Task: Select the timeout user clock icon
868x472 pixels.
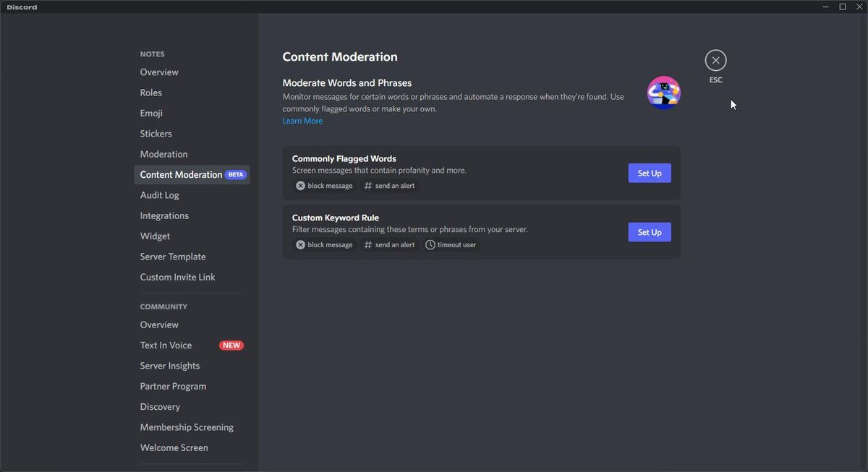Action: (x=429, y=244)
